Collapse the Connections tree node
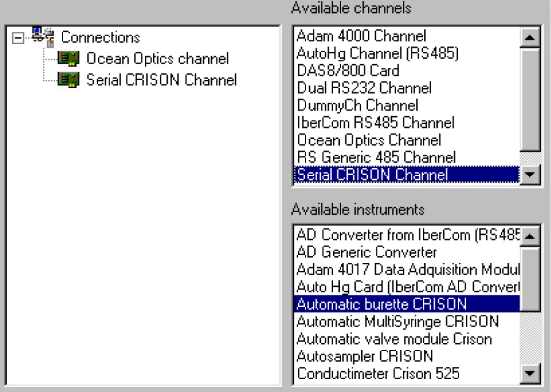The height and width of the screenshot is (392, 551). (x=18, y=37)
